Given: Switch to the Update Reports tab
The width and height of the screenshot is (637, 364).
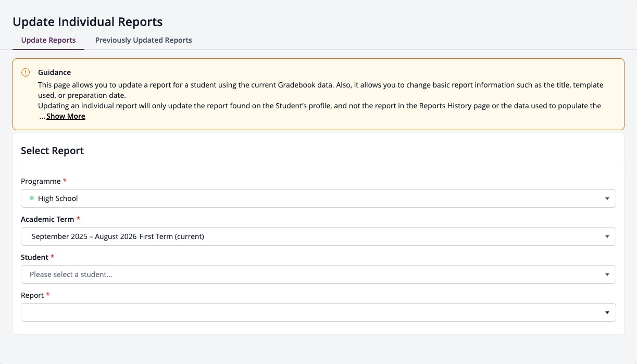Looking at the screenshot, I should [x=48, y=40].
